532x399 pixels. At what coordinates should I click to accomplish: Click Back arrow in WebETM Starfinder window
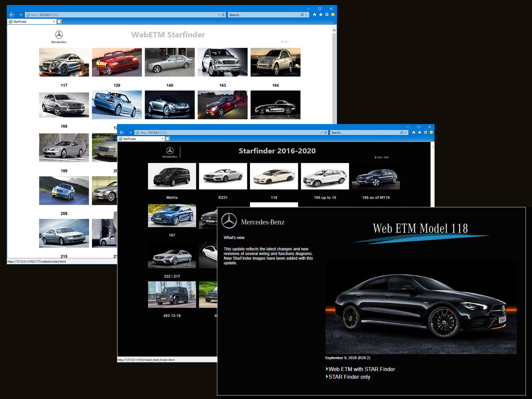coord(12,15)
